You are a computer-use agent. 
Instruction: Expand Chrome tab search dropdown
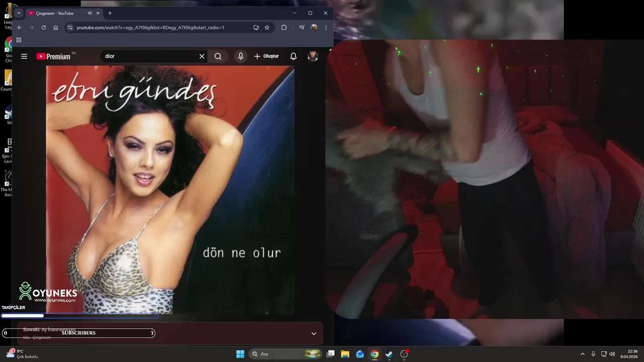click(x=19, y=13)
